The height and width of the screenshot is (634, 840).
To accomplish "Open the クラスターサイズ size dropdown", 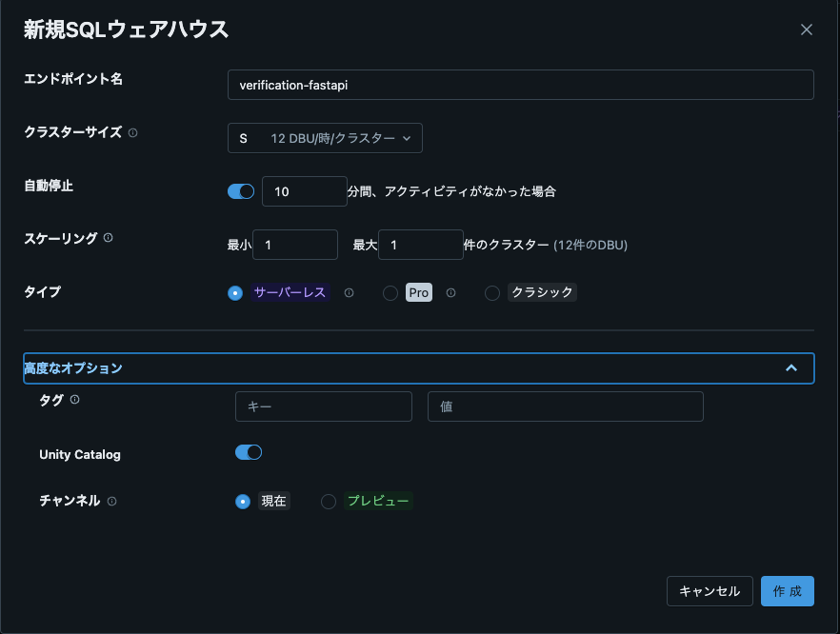I will tap(324, 137).
